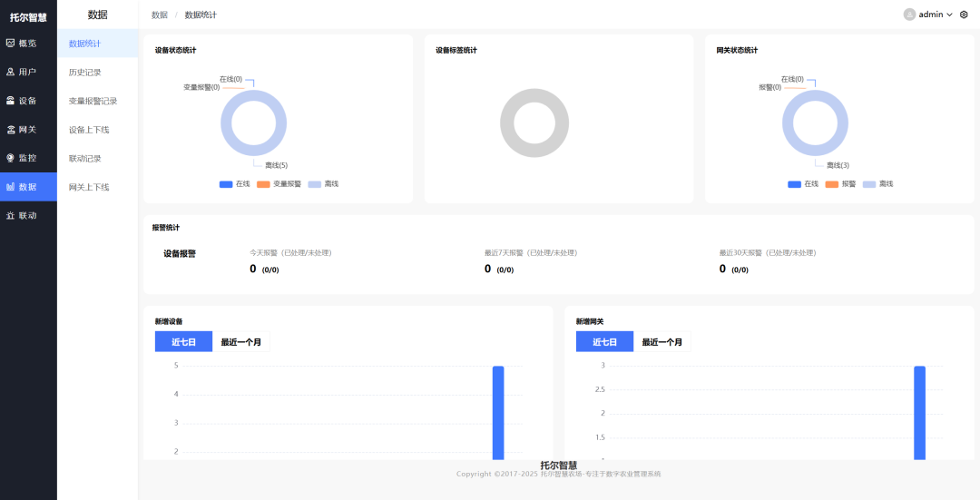Open 变量报警记录 submenu item

[97, 102]
